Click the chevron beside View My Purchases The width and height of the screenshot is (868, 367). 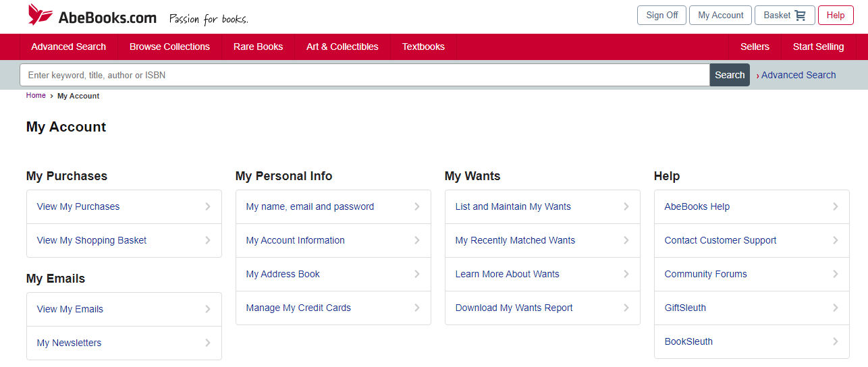click(x=208, y=206)
